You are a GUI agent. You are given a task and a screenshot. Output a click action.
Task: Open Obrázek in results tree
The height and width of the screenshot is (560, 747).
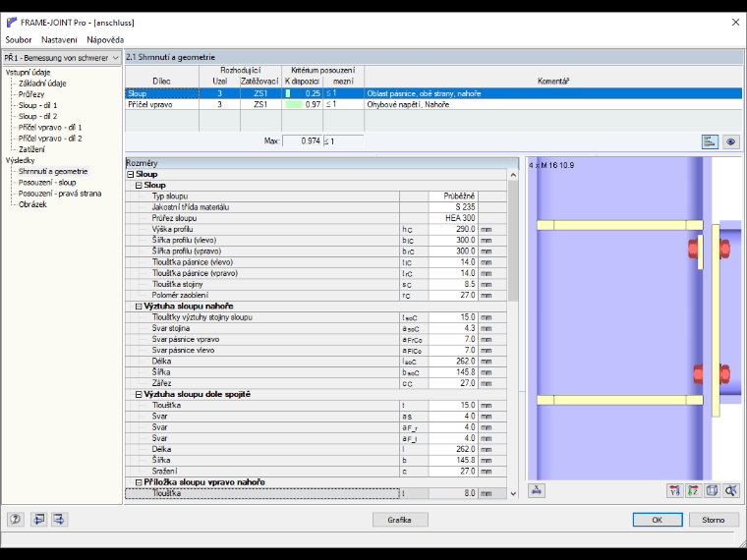click(x=32, y=204)
